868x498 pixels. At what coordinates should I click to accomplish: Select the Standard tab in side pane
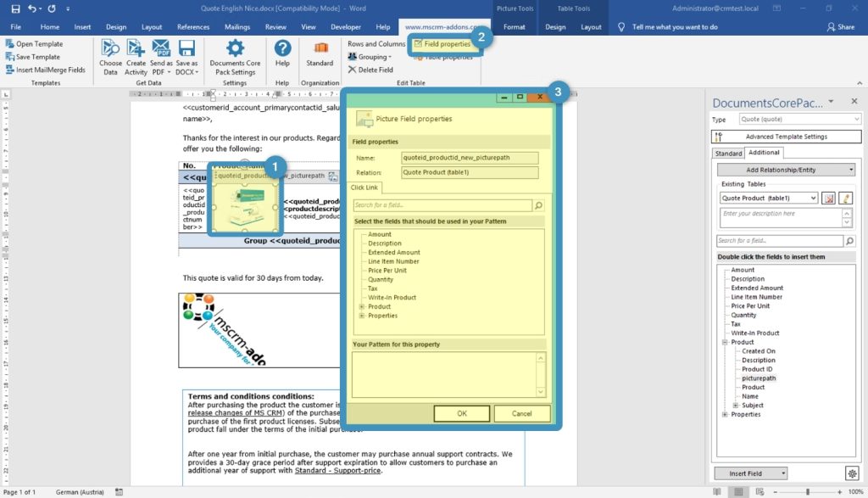[x=728, y=154]
